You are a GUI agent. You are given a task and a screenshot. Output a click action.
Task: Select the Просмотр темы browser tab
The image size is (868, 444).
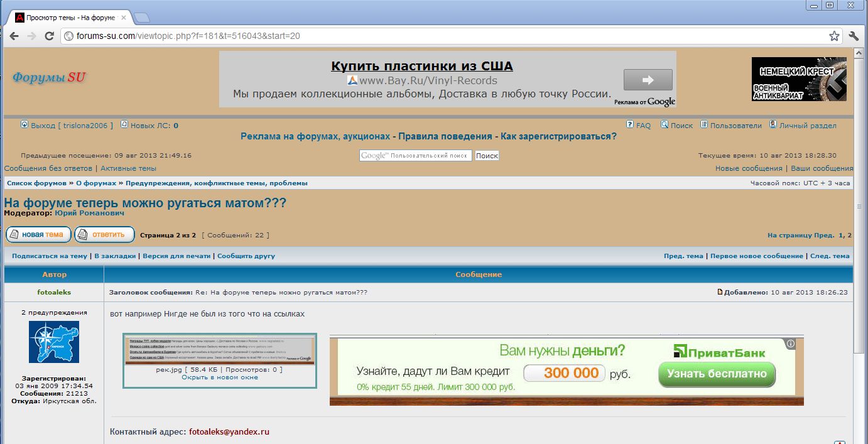coord(69,18)
